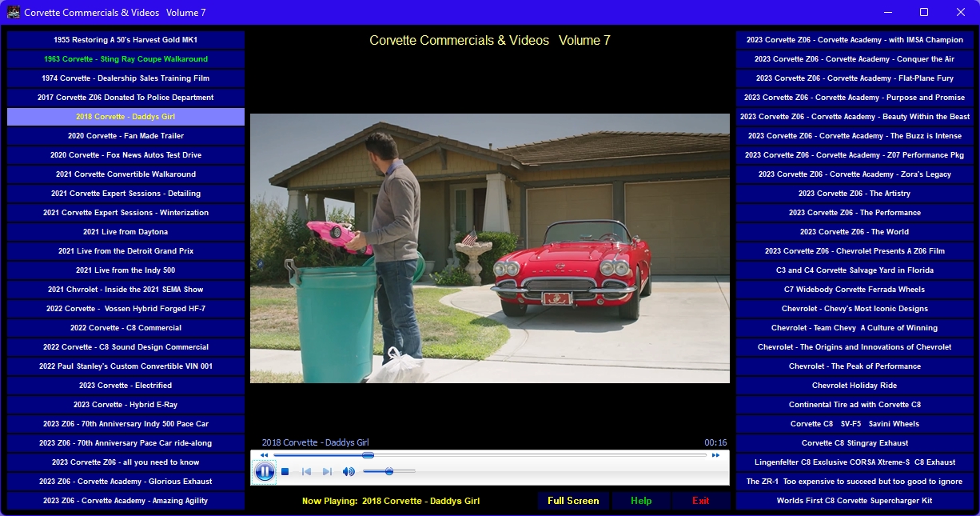Click the next track icon

coord(327,472)
